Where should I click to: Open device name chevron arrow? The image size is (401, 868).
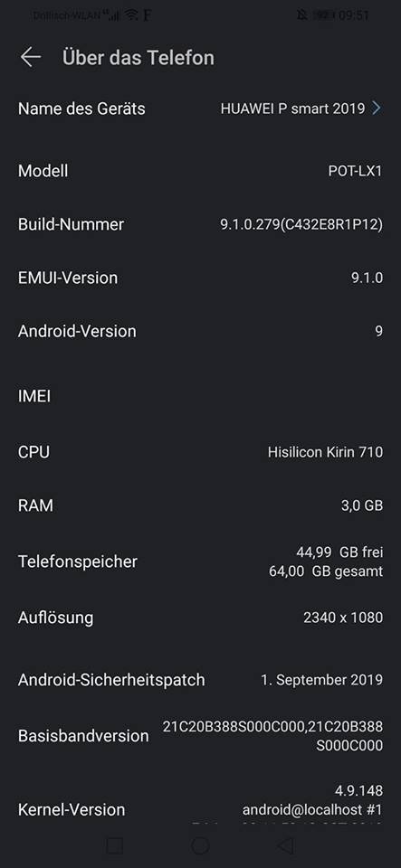tap(377, 108)
